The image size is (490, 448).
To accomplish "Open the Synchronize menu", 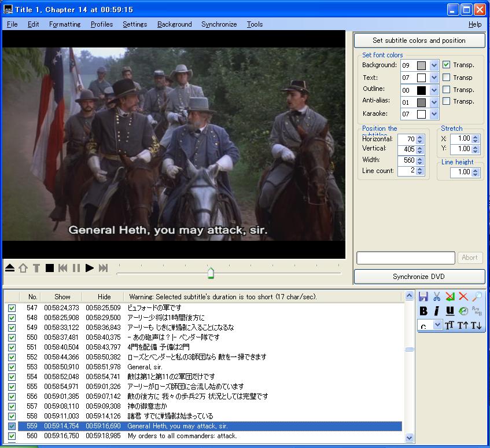I will (x=219, y=24).
